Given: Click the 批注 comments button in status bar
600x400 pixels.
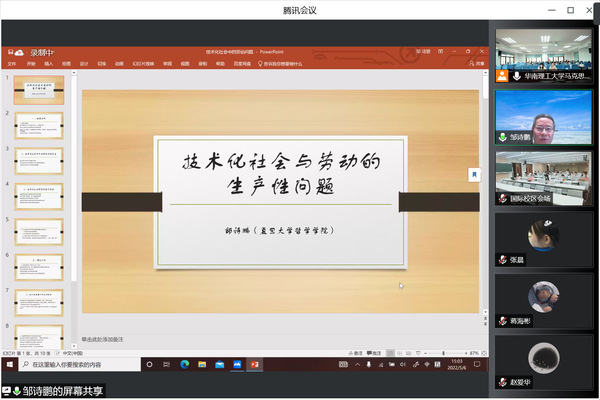Looking at the screenshot, I should (374, 353).
